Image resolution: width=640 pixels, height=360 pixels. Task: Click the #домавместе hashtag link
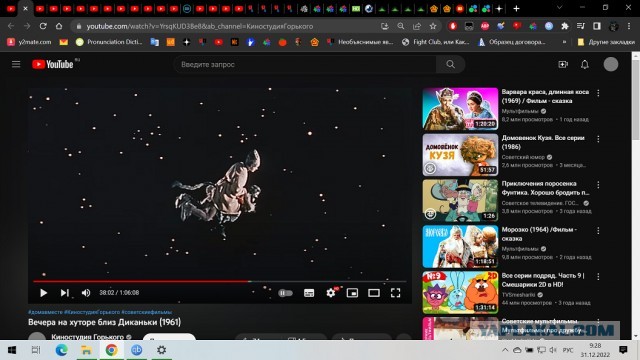coord(45,312)
